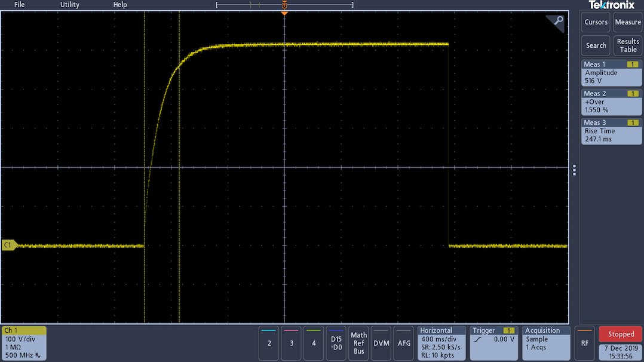Viewport: 644px width, 362px height.
Task: Click the C1 channel ground marker
Action: (x=9, y=245)
